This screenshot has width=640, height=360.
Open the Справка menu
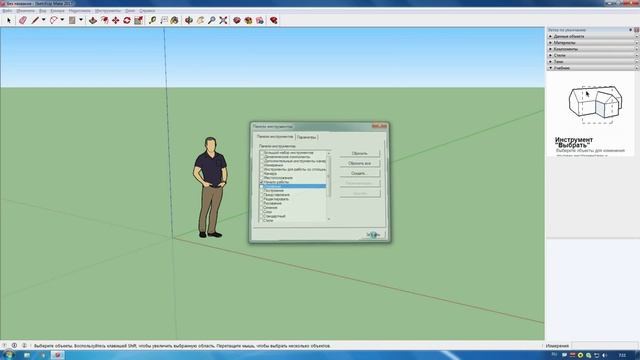point(147,11)
